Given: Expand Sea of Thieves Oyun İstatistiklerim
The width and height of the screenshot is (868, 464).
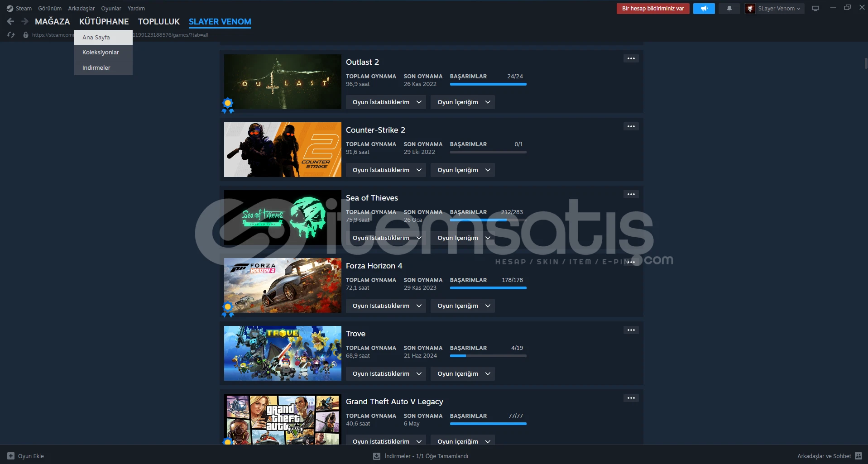Looking at the screenshot, I should coord(386,238).
